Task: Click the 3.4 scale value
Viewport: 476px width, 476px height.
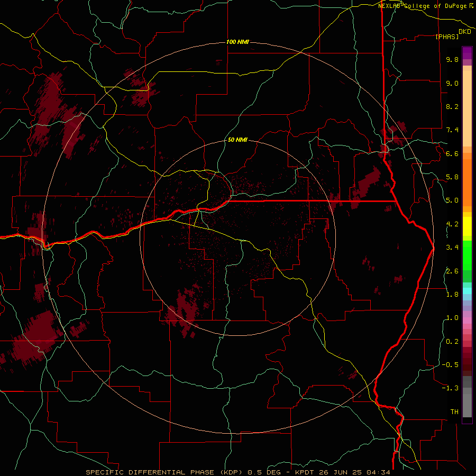Action: (x=452, y=248)
